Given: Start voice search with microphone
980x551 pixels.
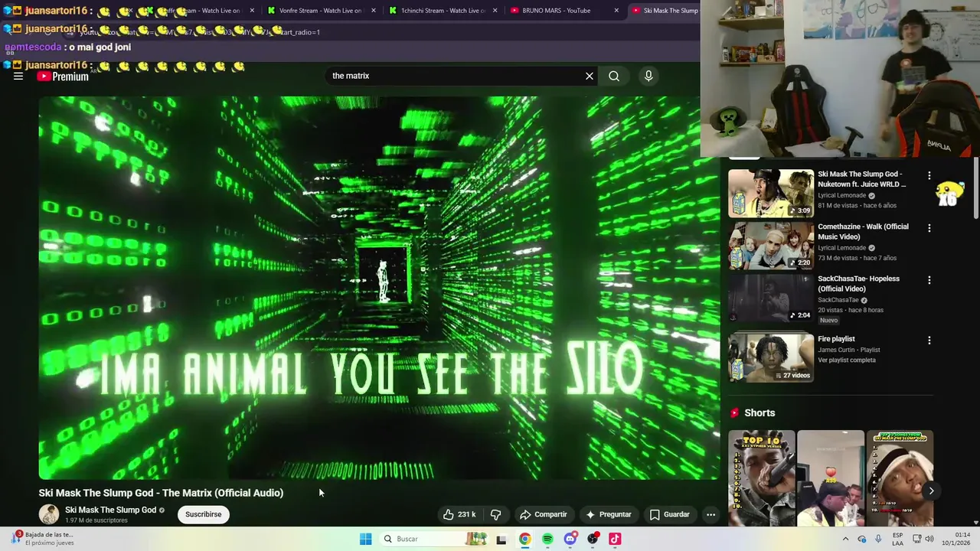Looking at the screenshot, I should pos(648,76).
